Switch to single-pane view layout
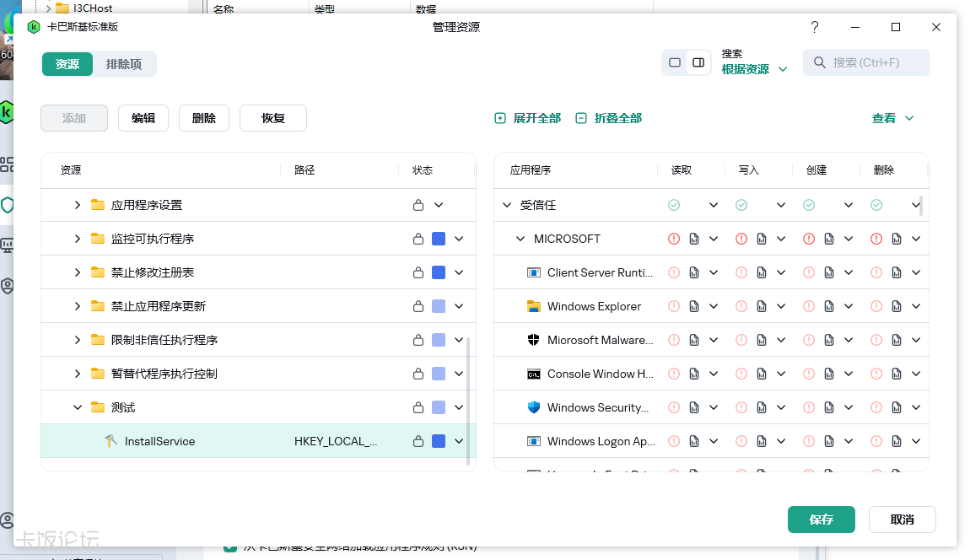This screenshot has height=560, width=970. click(675, 62)
